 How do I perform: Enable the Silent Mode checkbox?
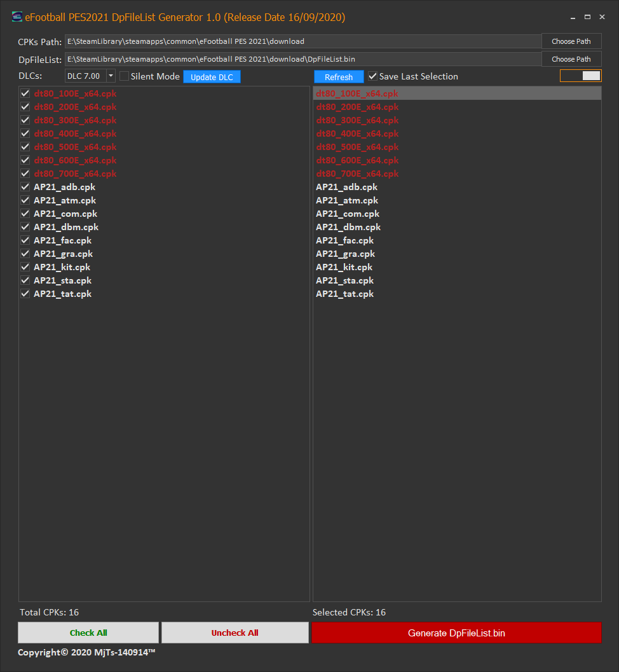(124, 76)
